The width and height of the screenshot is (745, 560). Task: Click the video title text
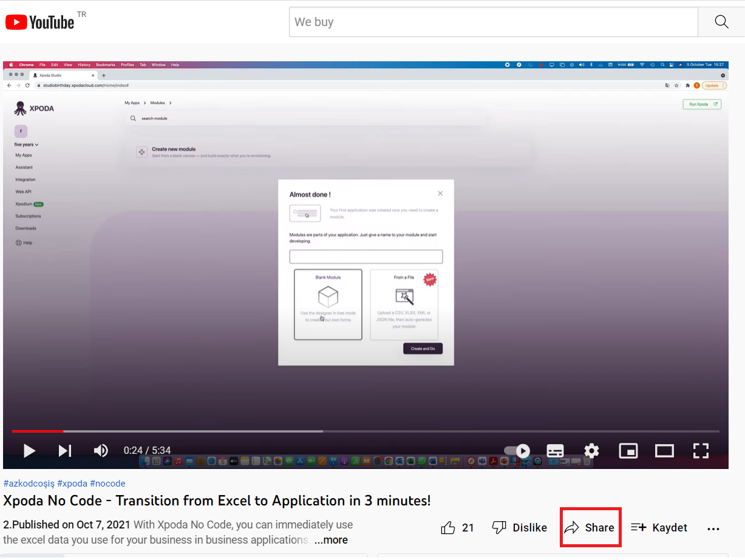click(x=217, y=501)
